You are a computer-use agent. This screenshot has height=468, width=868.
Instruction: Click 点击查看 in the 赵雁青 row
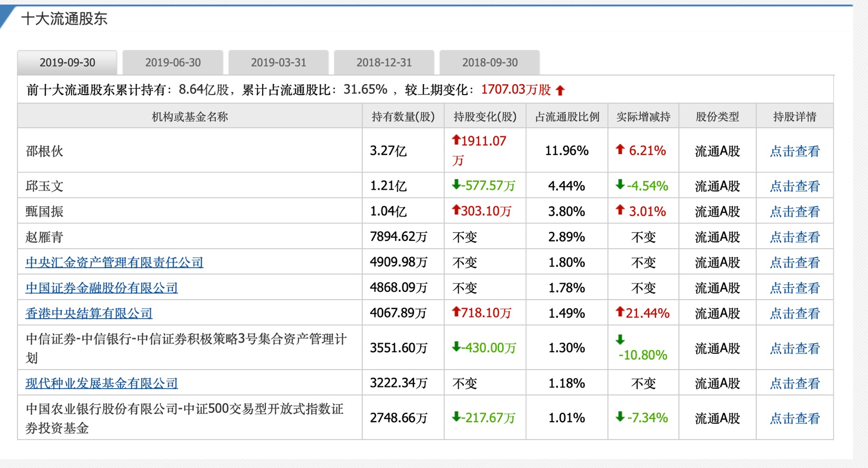(794, 237)
